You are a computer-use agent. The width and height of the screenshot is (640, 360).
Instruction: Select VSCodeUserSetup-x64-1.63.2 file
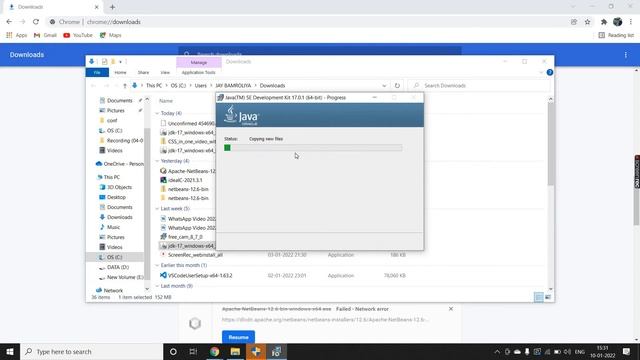pos(196,276)
